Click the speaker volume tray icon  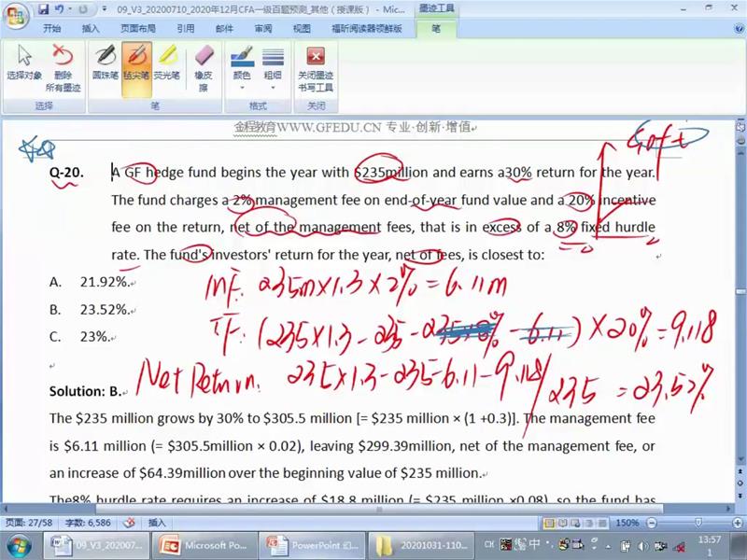tap(642, 546)
